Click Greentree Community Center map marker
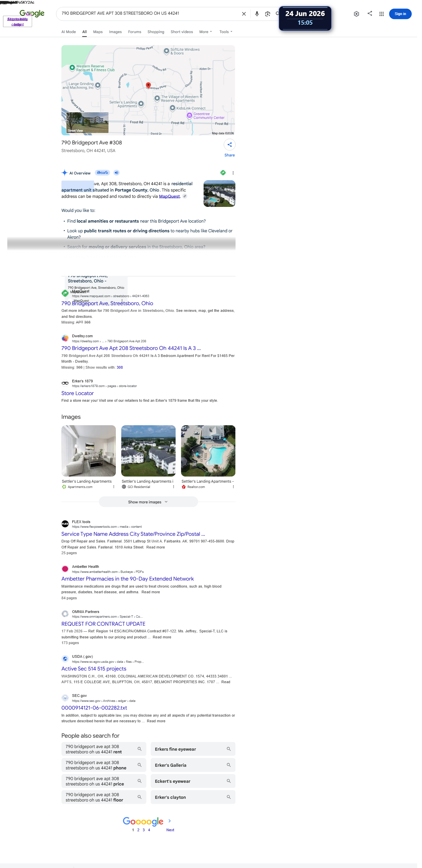 192,117
